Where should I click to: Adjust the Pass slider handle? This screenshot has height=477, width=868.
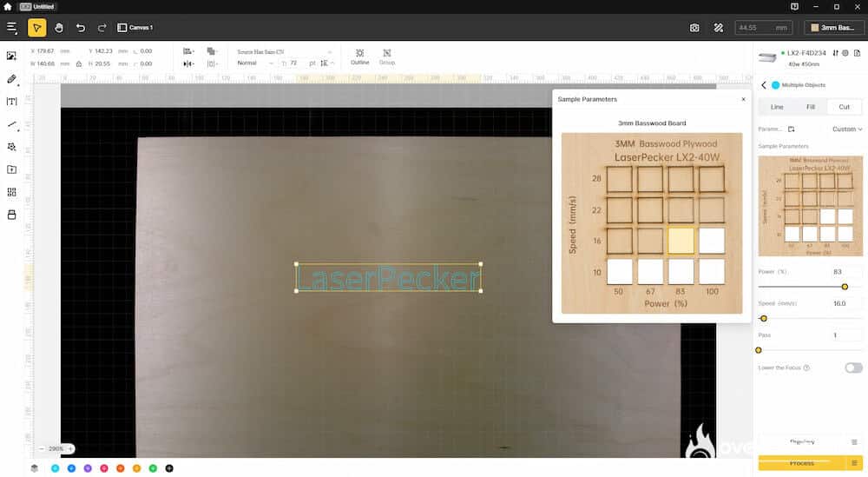pos(759,350)
